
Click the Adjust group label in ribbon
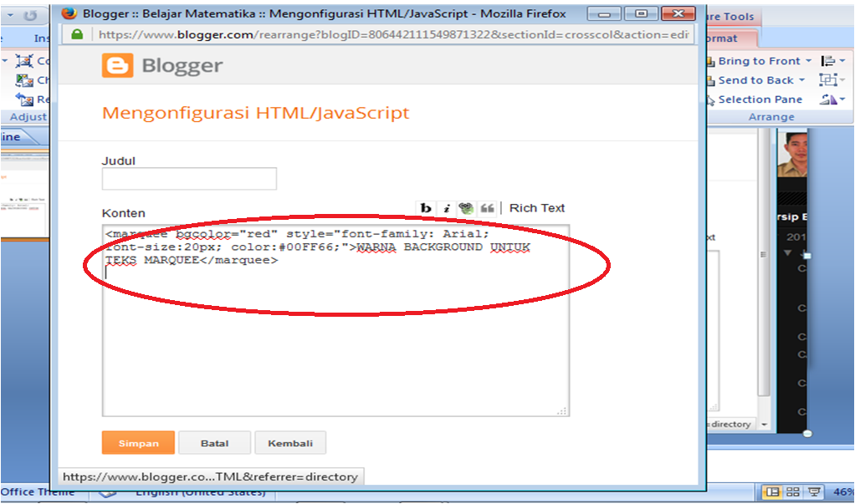point(28,117)
